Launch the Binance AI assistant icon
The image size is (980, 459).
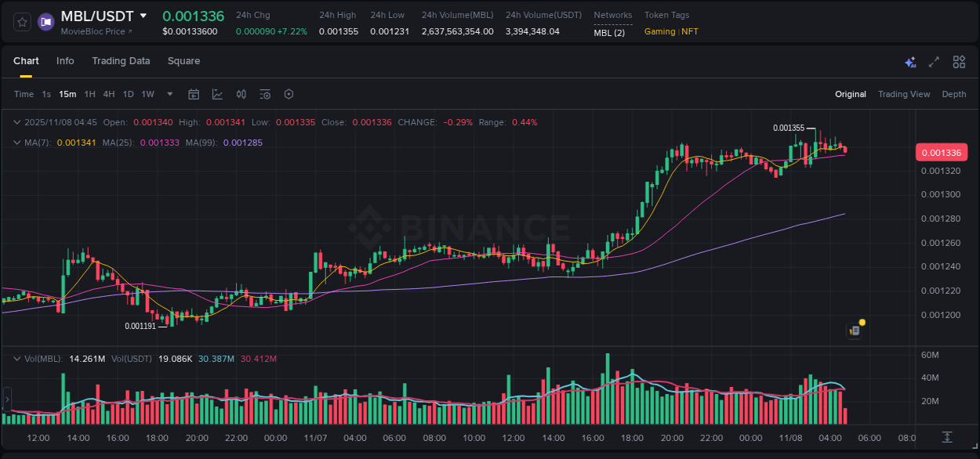909,61
